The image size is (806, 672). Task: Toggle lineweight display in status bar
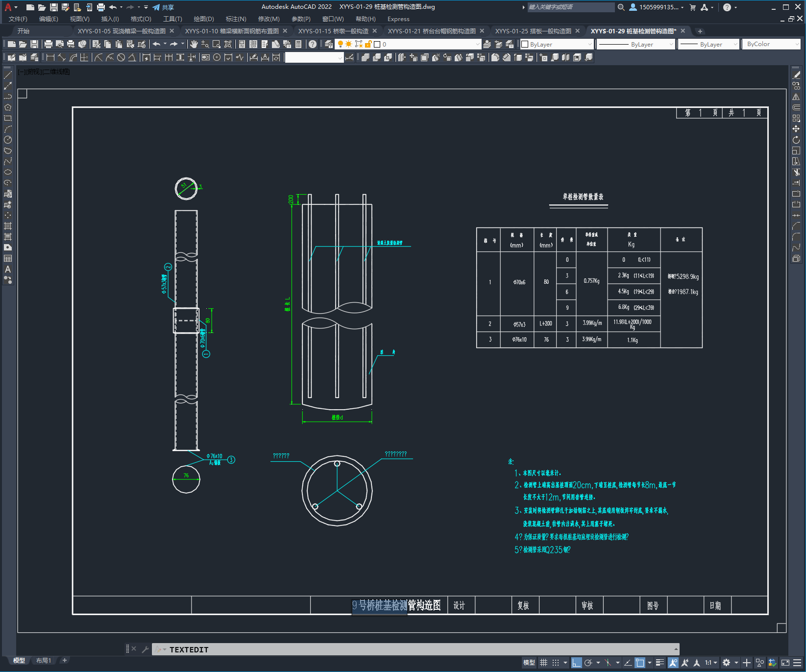pyautogui.click(x=660, y=663)
